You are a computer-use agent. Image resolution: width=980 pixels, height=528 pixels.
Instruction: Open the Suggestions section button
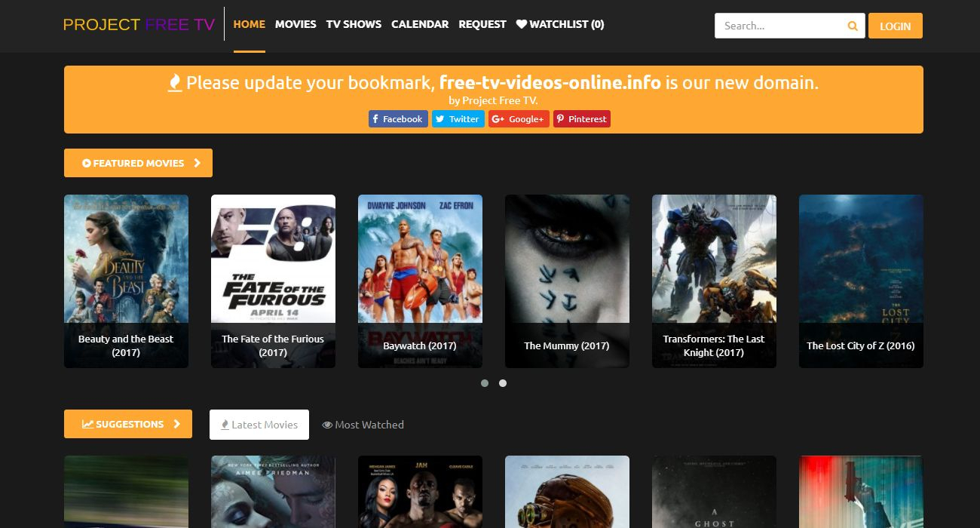tap(128, 424)
